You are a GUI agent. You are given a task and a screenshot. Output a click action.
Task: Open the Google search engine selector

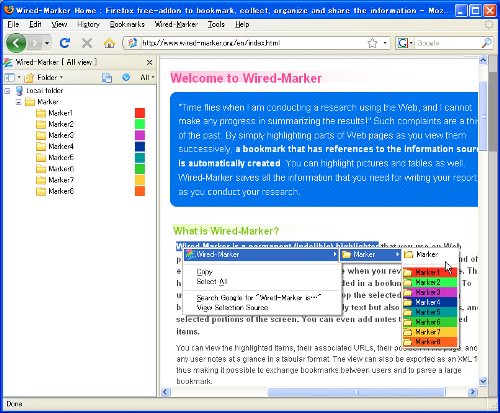405,43
